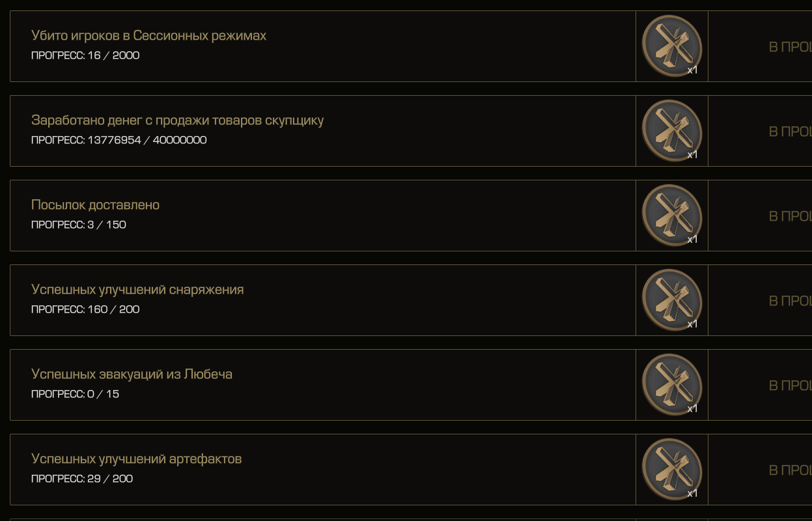
Task: Select the reward coin for Lyubech evacuations
Action: (x=671, y=384)
